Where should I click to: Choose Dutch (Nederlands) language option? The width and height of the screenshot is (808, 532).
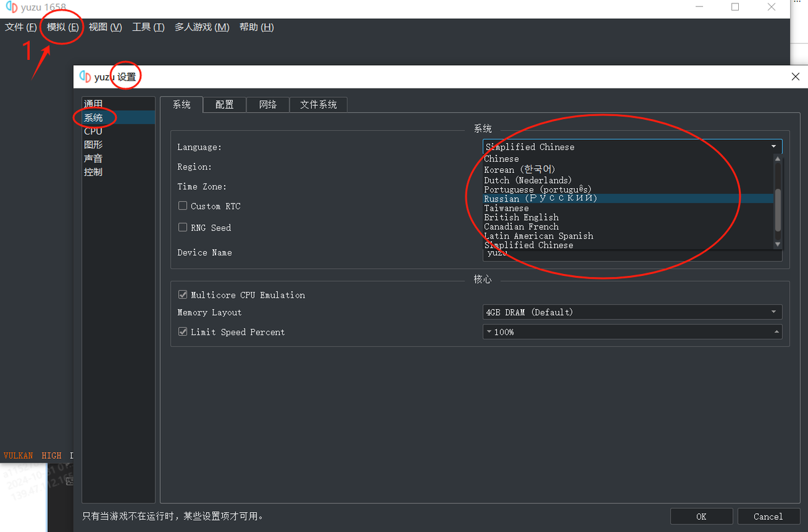(628, 180)
